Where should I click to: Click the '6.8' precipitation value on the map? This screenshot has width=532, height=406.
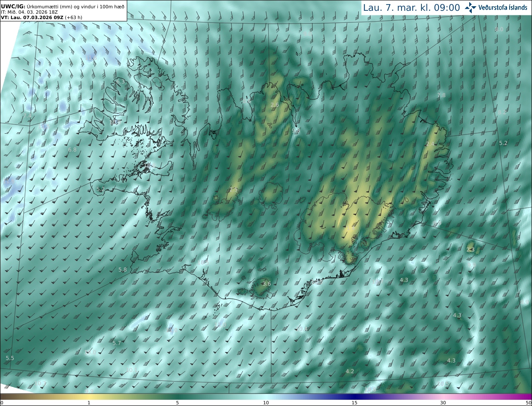tap(72, 149)
